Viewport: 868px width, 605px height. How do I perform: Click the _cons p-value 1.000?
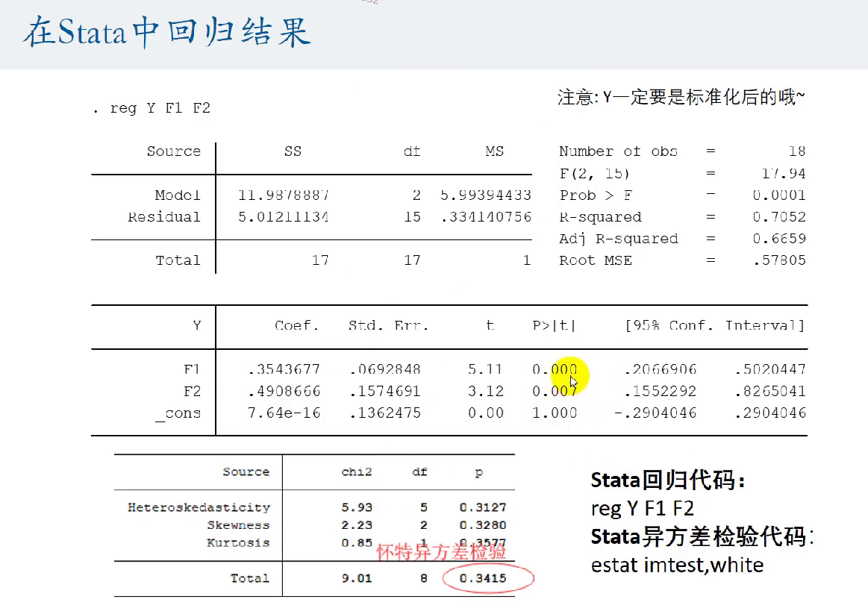coord(555,413)
